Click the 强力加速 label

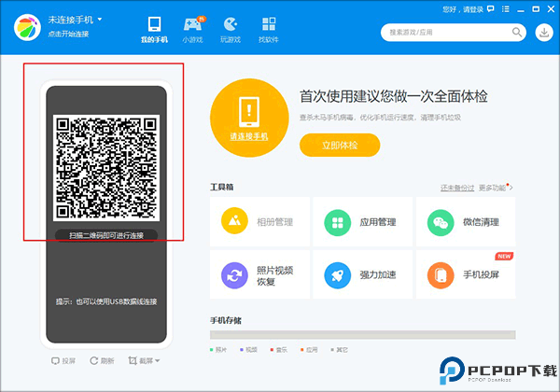tap(378, 274)
